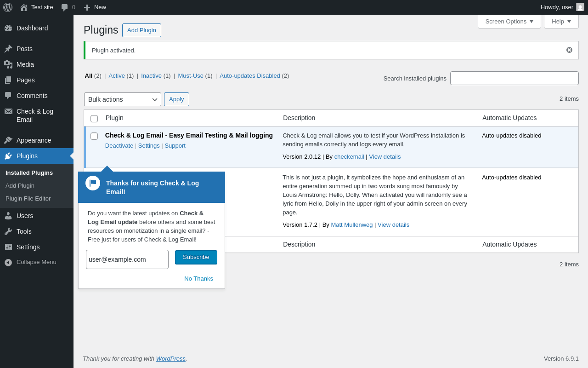Expand the Help panel
Viewport: 588px width, 368px height.
561,21
